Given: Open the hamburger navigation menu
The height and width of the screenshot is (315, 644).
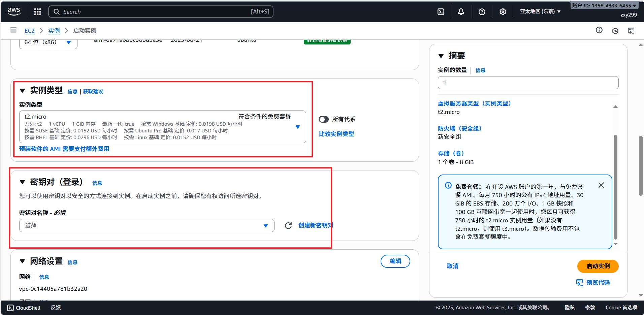Looking at the screenshot, I should point(13,30).
